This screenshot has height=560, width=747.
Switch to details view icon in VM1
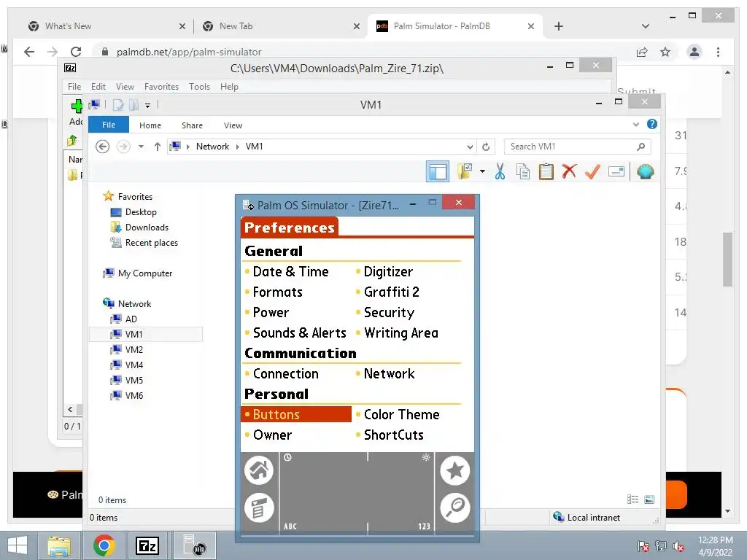632,499
